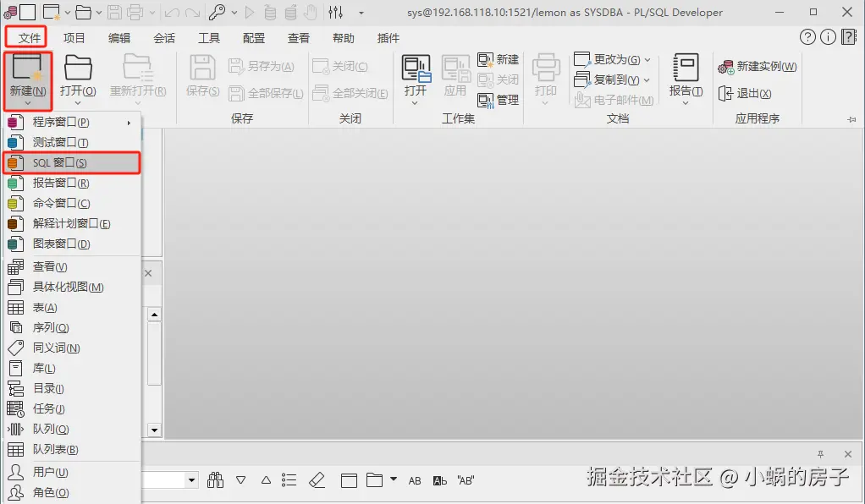The image size is (865, 504).
Task: Open the 工具 menu
Action: [208, 37]
